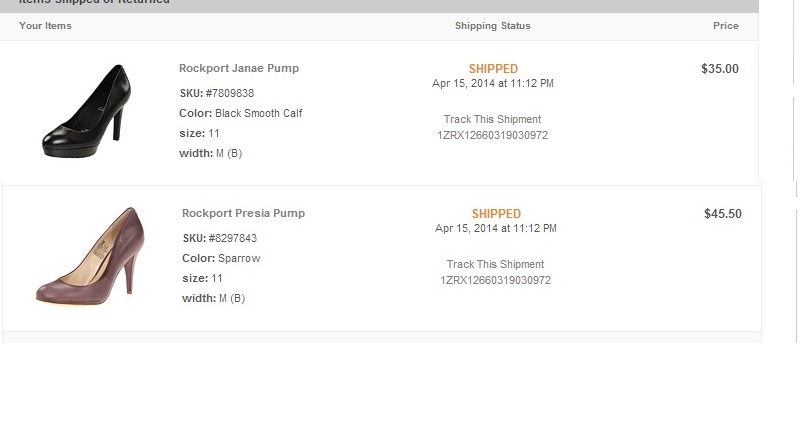
Task: Click the SHIPPED status for the Presia Pump
Action: (496, 214)
